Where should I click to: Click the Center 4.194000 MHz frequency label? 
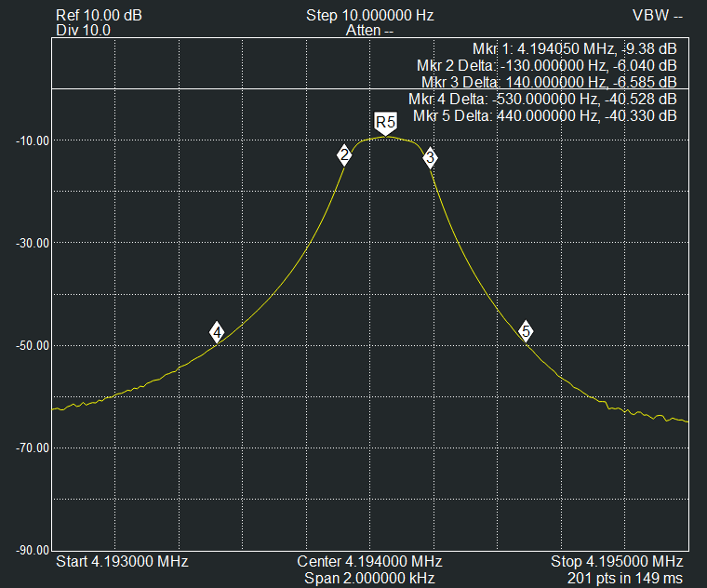pos(369,562)
